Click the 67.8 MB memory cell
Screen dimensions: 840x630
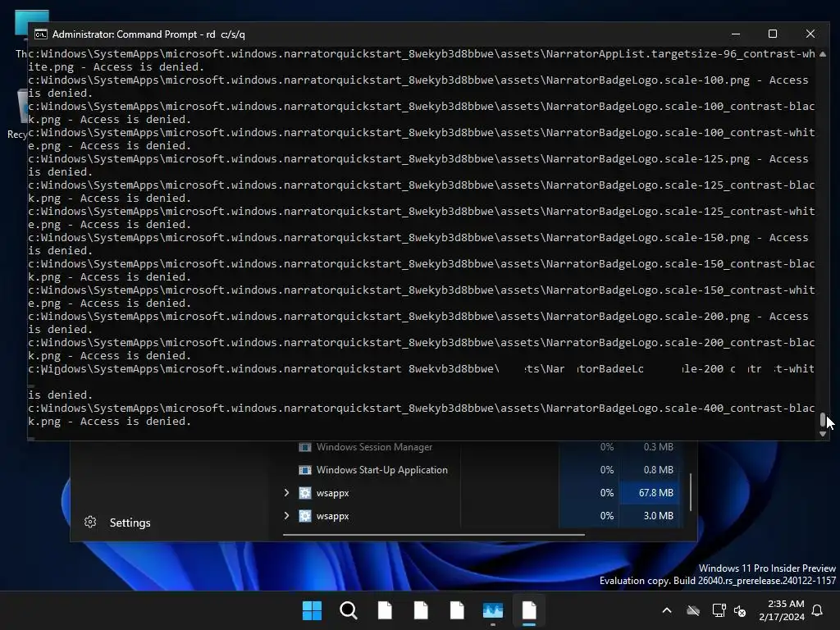click(651, 492)
